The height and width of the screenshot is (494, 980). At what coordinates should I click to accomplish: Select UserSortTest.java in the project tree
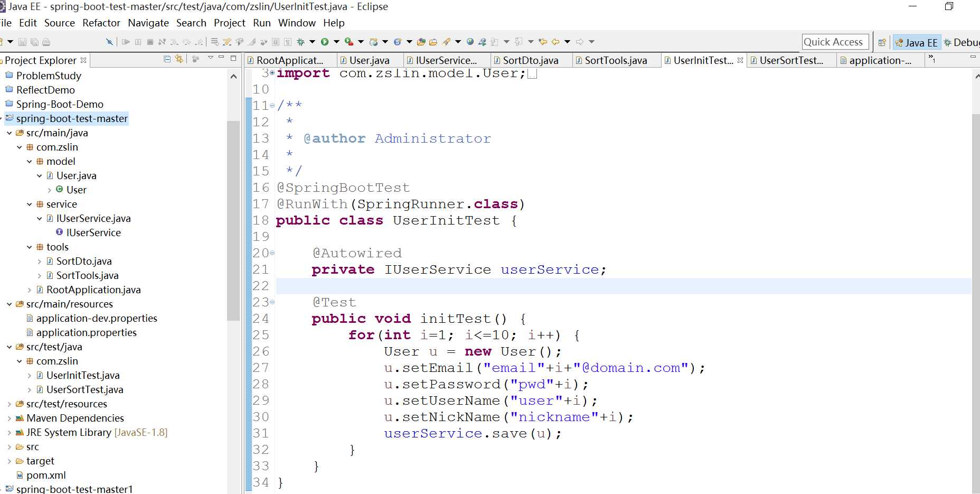pos(84,390)
